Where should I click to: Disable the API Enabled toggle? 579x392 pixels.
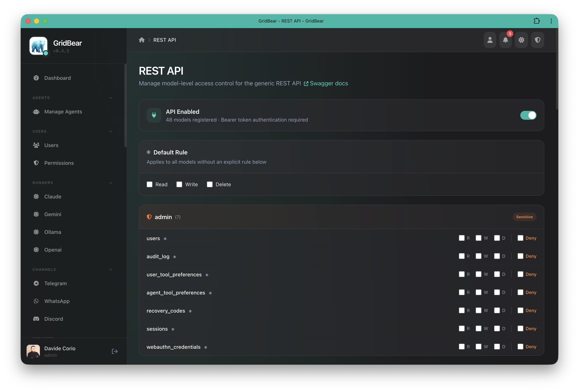528,115
